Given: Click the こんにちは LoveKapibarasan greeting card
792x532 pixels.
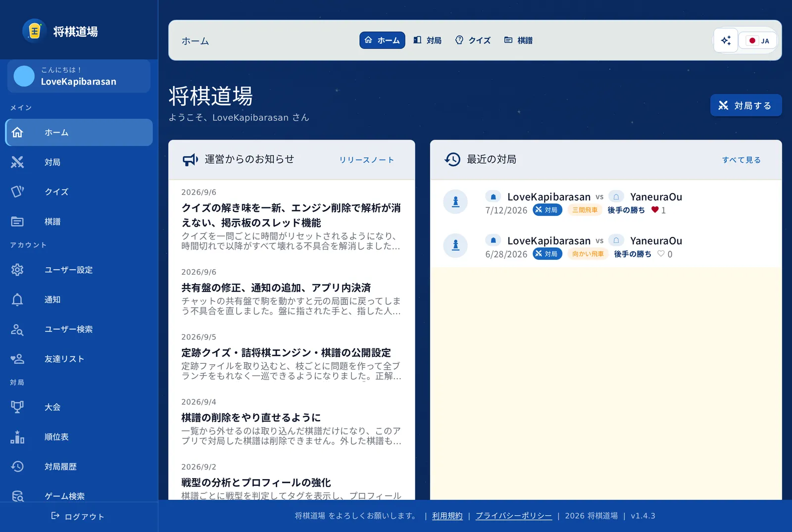Looking at the screenshot, I should click(x=79, y=76).
